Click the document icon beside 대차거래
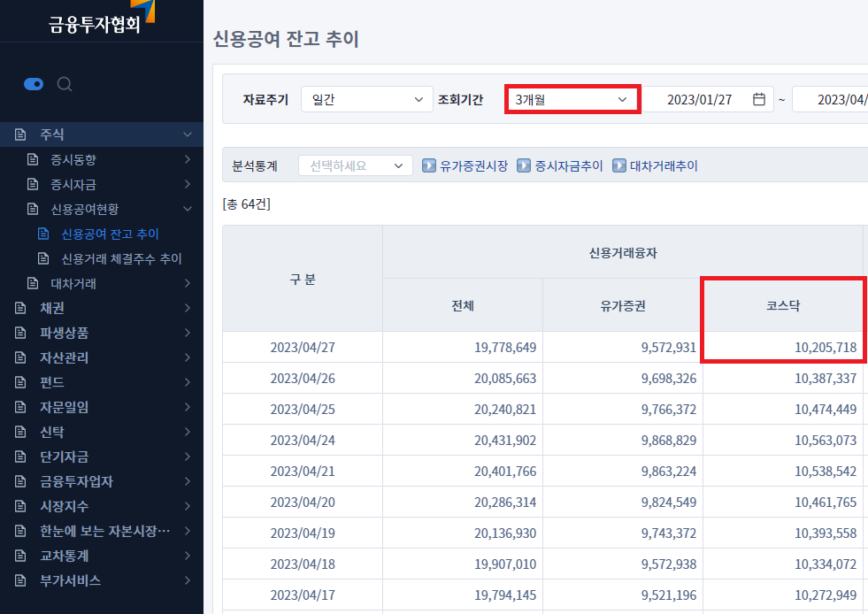868x614 pixels. pos(33,283)
